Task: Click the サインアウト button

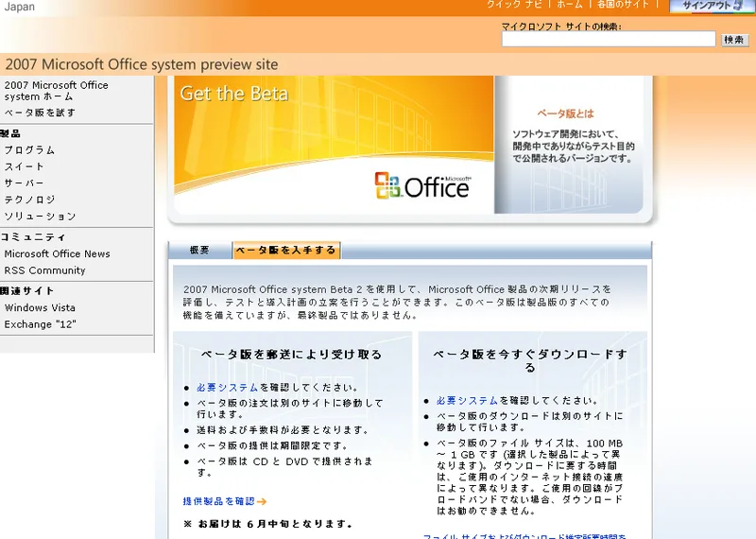Action: point(712,6)
